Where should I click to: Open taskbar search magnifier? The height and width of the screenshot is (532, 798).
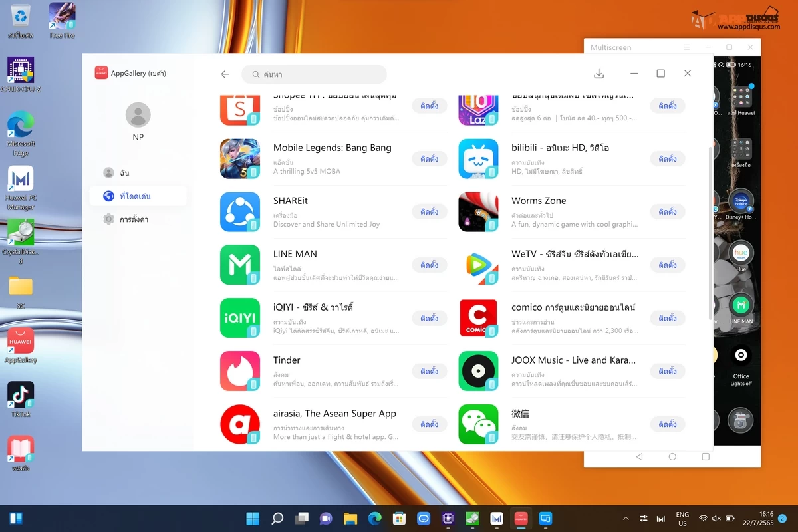pos(277,518)
